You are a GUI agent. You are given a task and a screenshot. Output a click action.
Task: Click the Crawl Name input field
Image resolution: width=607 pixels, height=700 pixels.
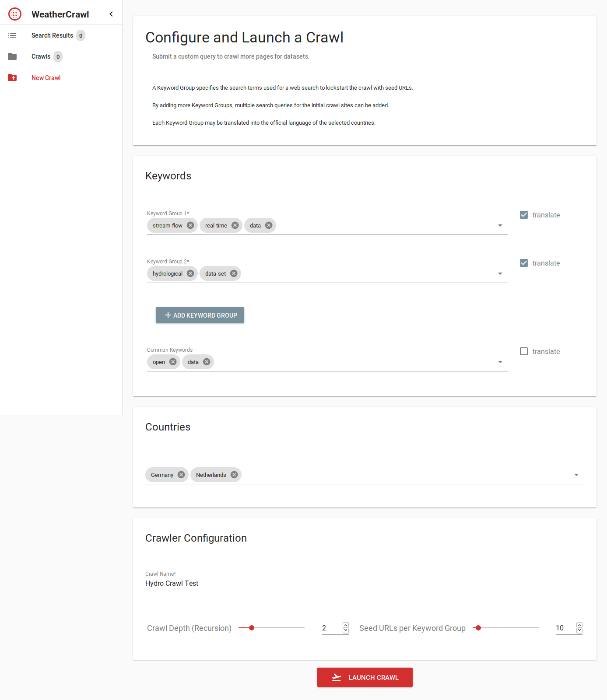coord(365,584)
